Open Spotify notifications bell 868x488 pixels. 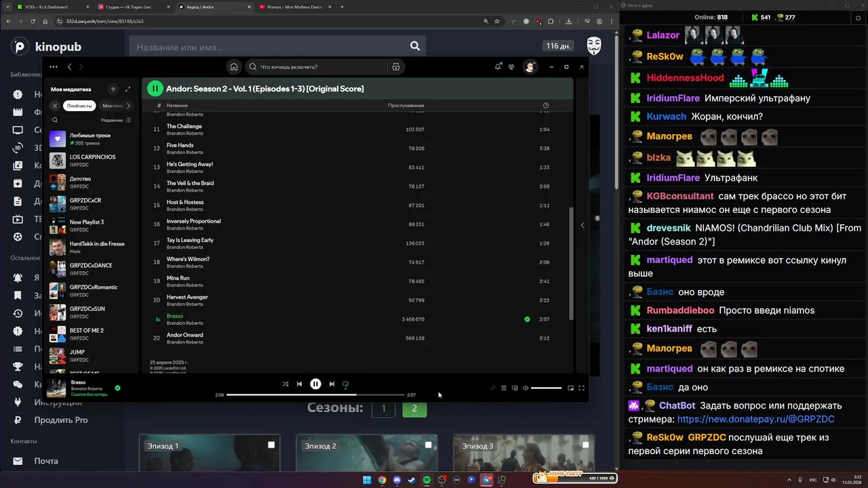pos(498,66)
